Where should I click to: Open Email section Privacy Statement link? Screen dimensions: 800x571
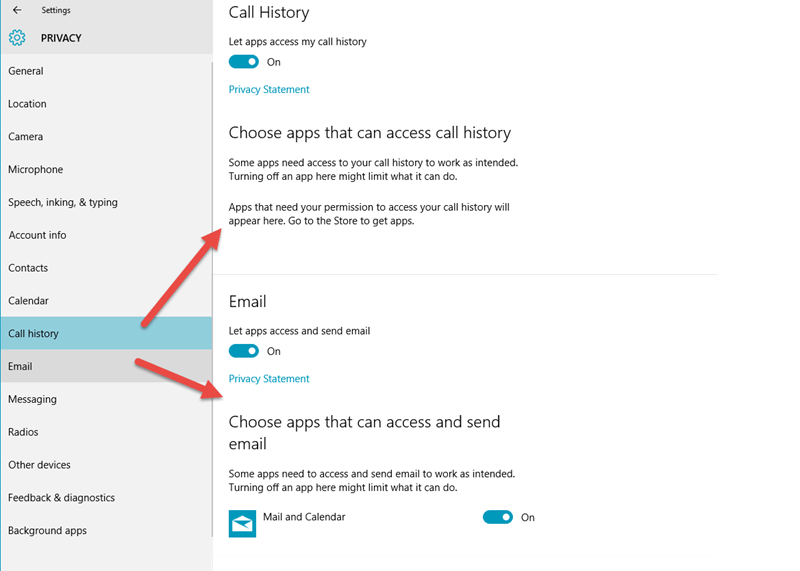tap(269, 379)
